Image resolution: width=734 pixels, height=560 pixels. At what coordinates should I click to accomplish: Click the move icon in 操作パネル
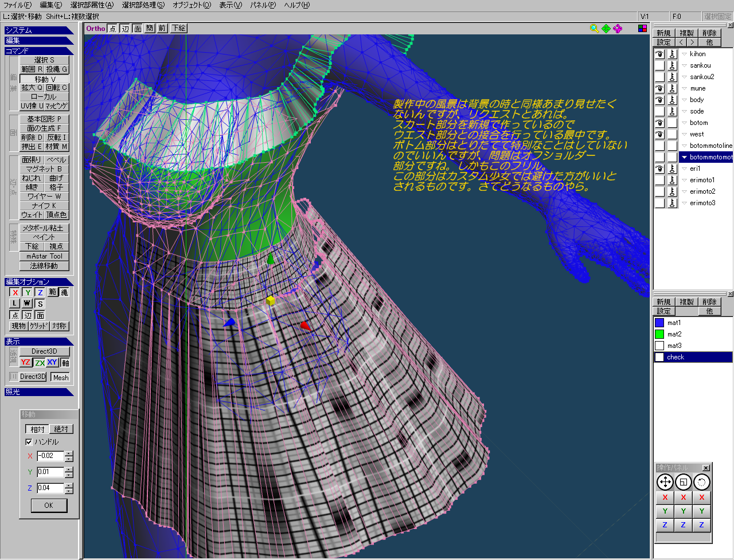click(x=665, y=482)
